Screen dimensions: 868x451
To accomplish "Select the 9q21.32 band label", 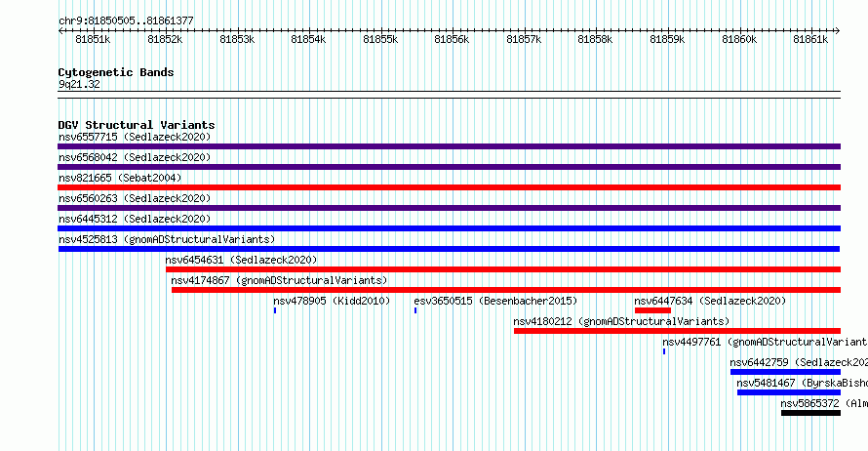I will 79,84.
